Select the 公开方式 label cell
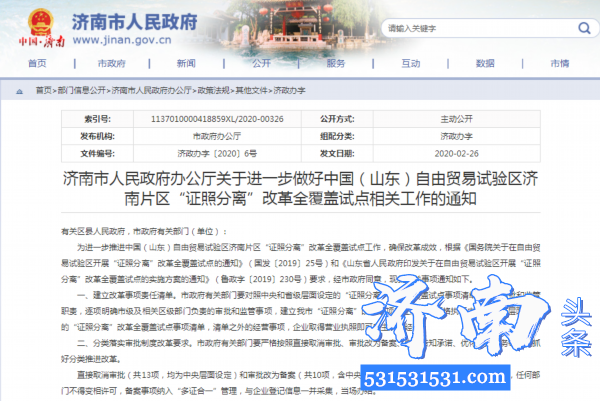Viewport: 600px width, 401px height. pos(337,119)
